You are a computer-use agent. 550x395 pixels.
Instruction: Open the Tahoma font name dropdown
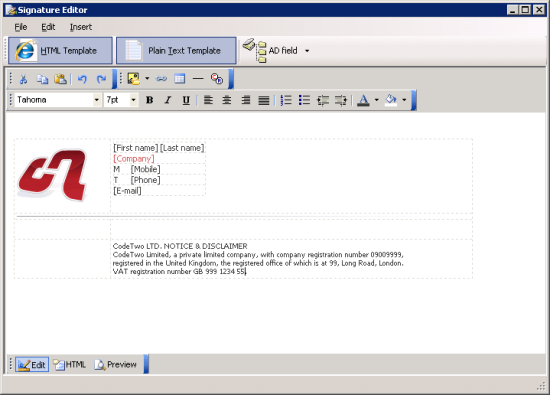click(96, 100)
